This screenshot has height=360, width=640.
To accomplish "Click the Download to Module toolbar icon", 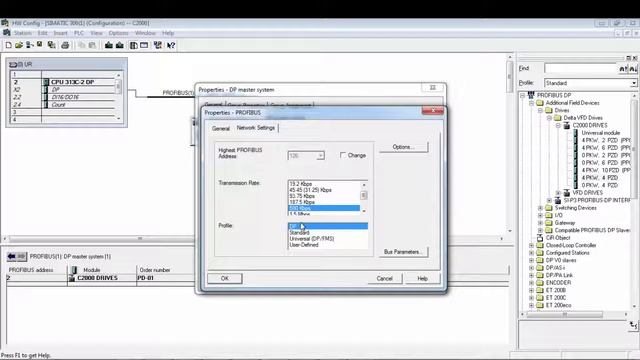I will (109, 45).
